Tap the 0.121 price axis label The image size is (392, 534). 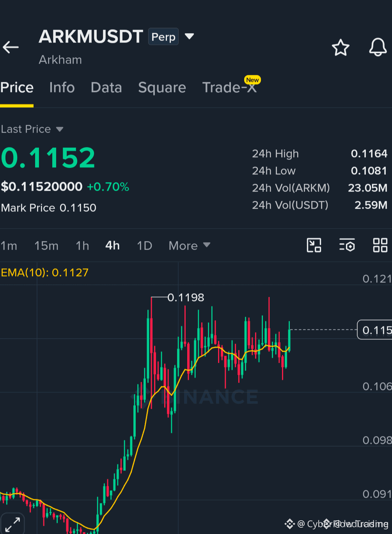[x=377, y=279]
